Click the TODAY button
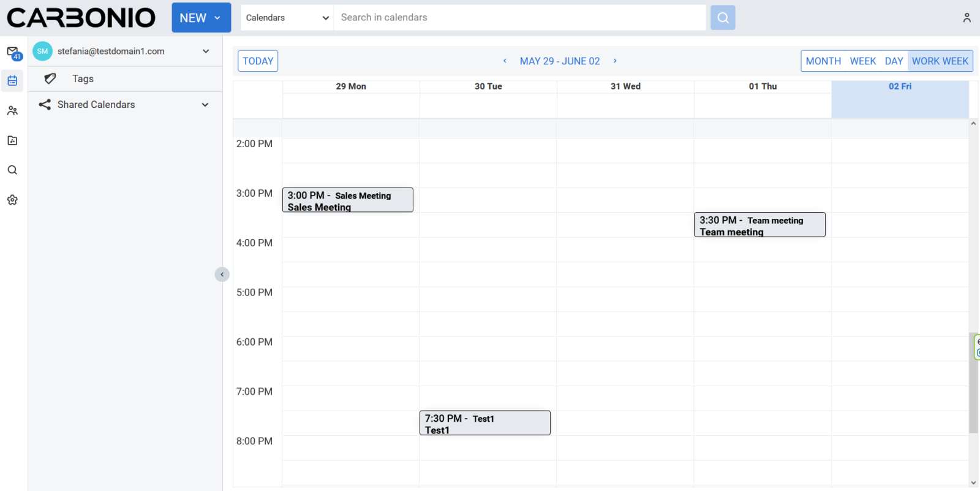 click(258, 61)
